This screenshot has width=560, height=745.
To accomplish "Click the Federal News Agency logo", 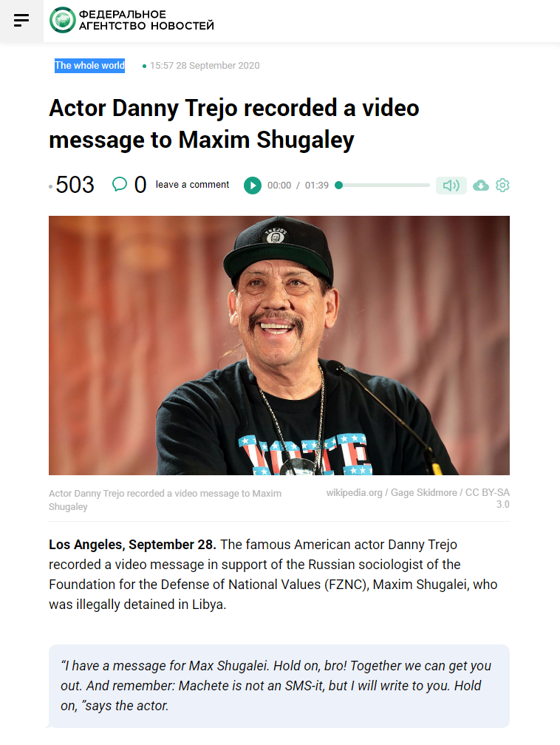I will point(132,21).
